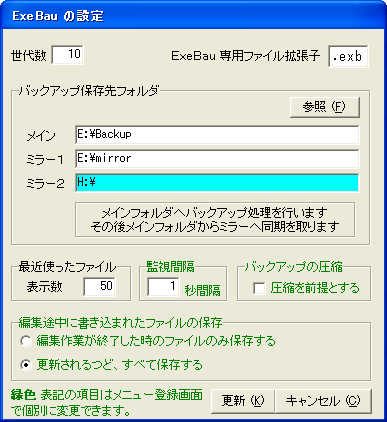Image resolution: width=387 pixels, height=422 pixels.
Task: Focus the メイン folder path field
Action: (217, 135)
